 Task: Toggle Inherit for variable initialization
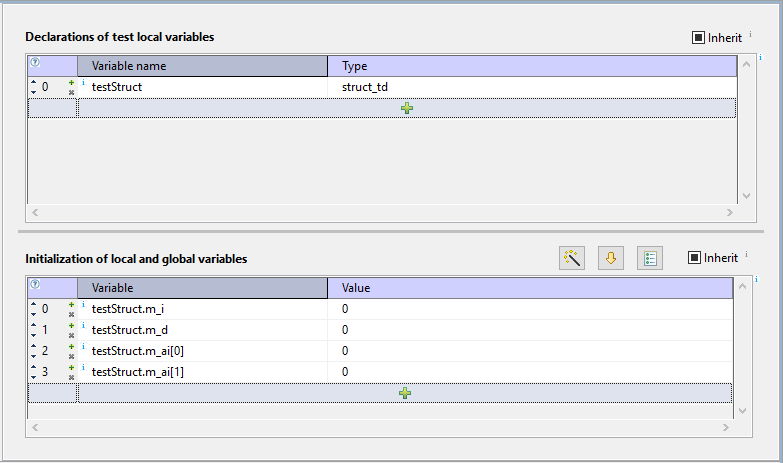click(x=694, y=258)
